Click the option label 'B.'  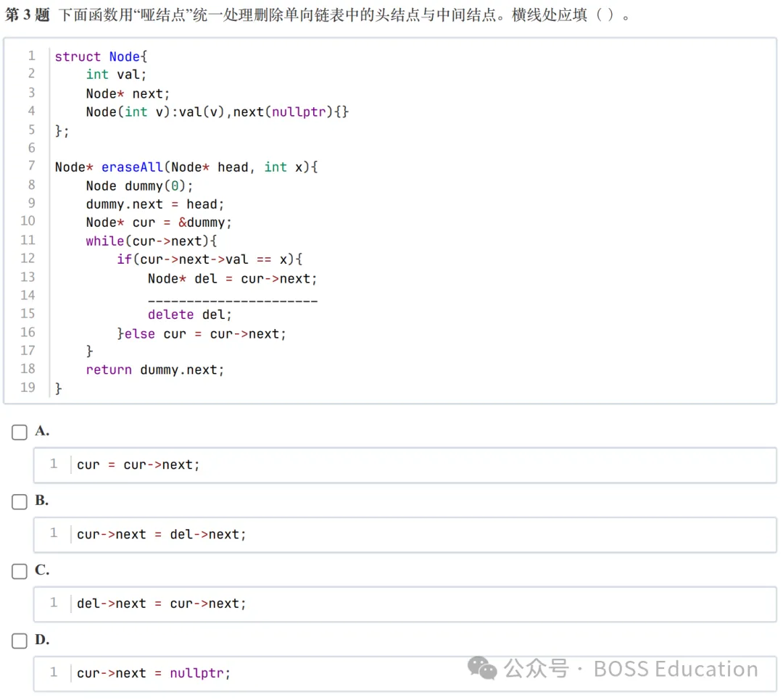click(x=42, y=500)
